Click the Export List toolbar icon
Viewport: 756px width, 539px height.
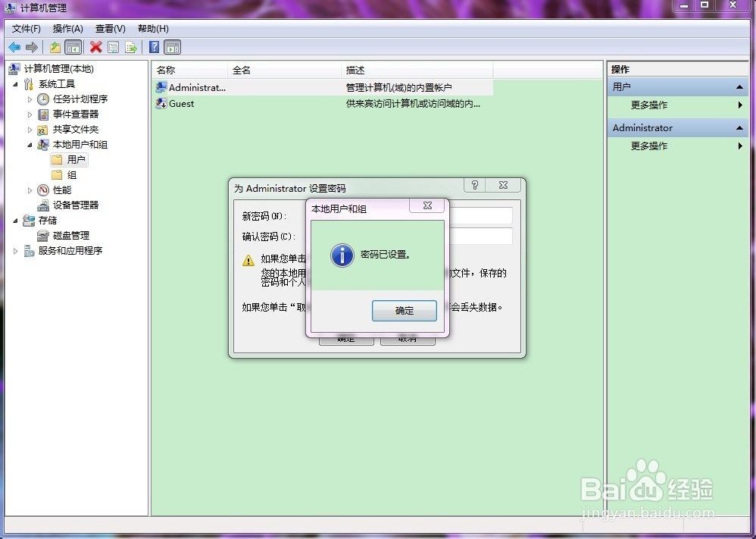pyautogui.click(x=130, y=47)
